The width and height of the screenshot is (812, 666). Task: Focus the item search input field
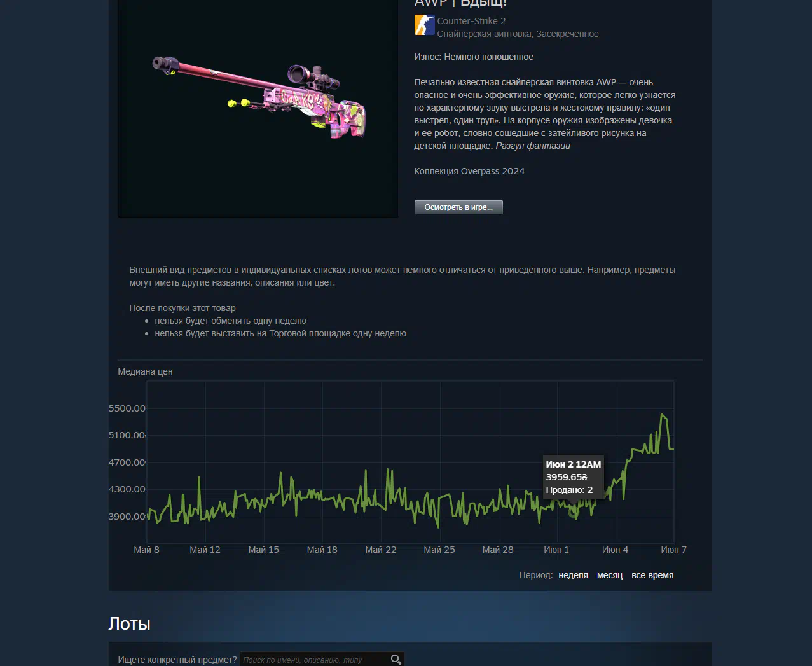point(315,660)
